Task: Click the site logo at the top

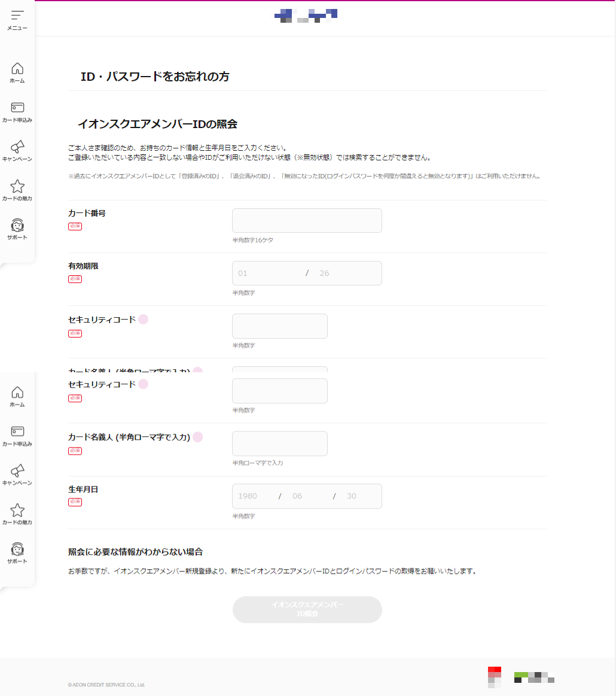Action: (x=306, y=16)
